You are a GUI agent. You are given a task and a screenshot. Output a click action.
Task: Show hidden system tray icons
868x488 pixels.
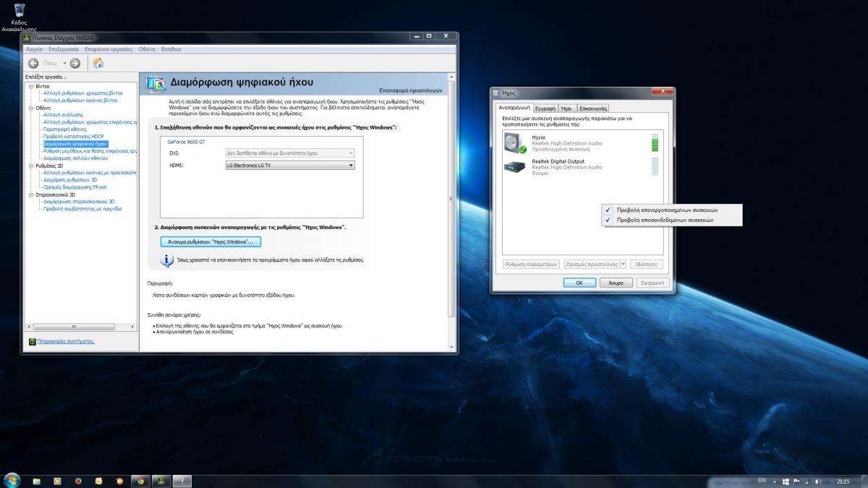(x=776, y=481)
